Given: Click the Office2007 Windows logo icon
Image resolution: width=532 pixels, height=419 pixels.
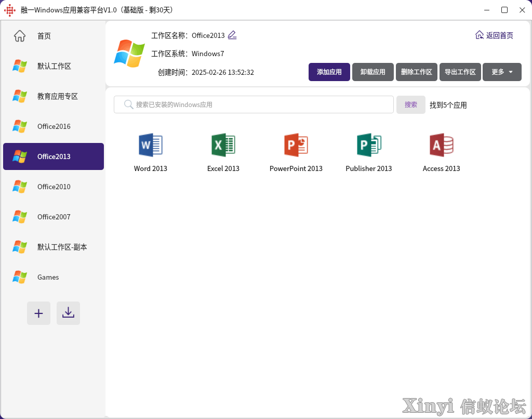Looking at the screenshot, I should point(20,217).
